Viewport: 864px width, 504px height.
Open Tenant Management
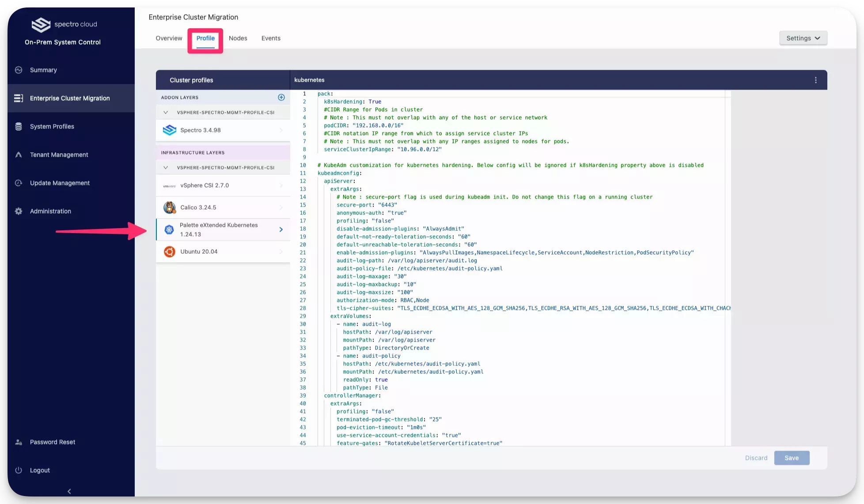[59, 154]
